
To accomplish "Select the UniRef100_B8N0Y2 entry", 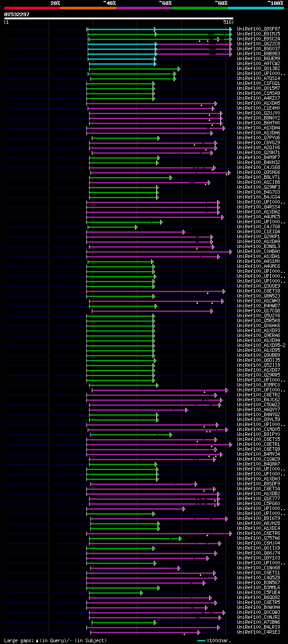I will tap(258, 118).
